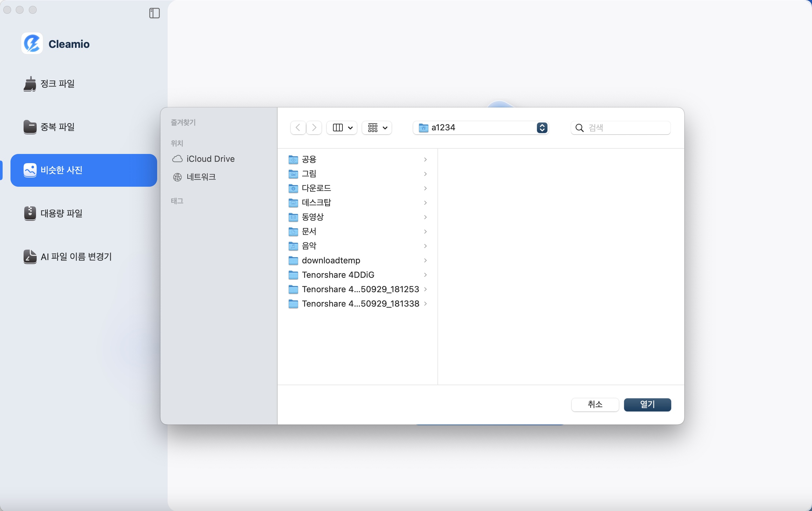Screen dimensions: 812x511
Task: Select the Tenorshare 4DDiG folder
Action: pos(338,275)
